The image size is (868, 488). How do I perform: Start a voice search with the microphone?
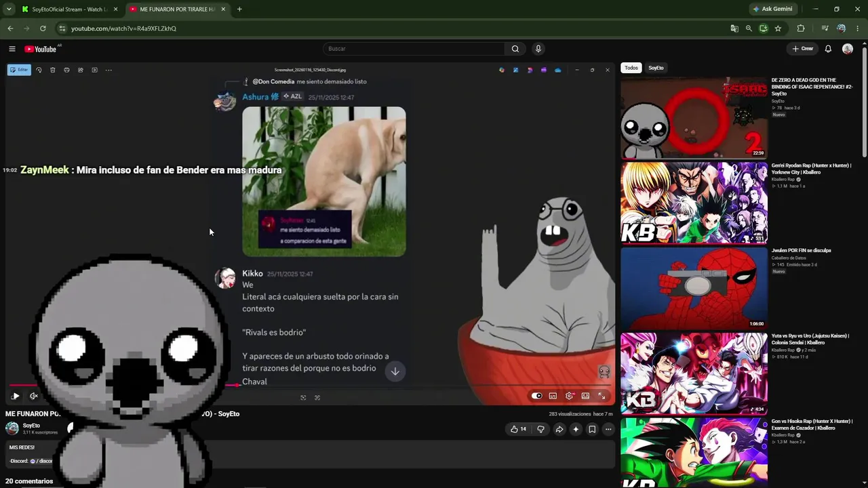click(x=538, y=49)
